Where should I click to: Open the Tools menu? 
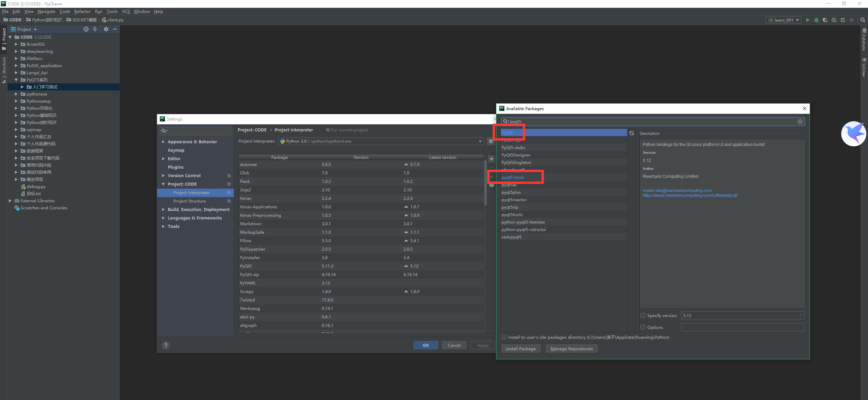112,11
